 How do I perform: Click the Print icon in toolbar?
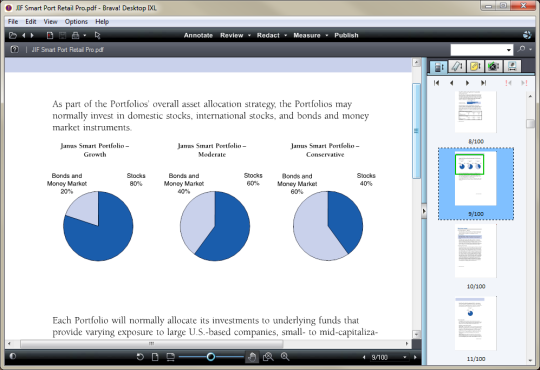click(x=75, y=35)
